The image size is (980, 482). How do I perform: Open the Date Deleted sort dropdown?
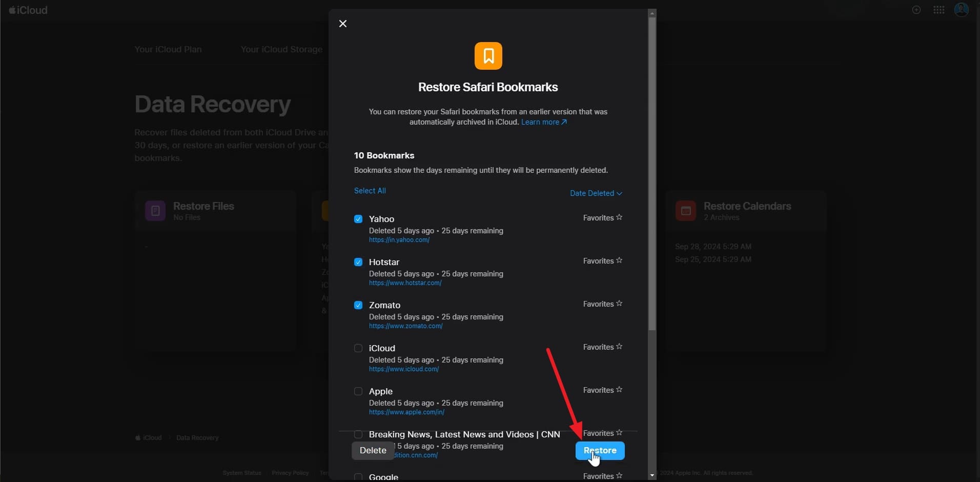596,193
